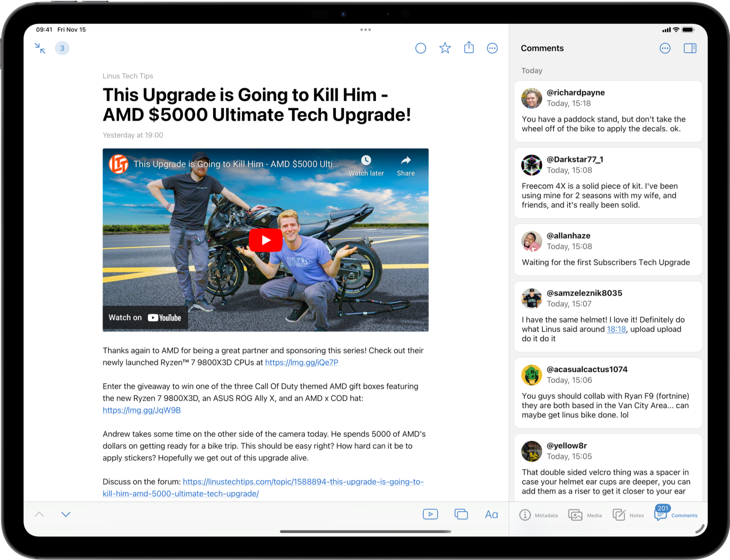Click 'Yesterday at 19:00' publish date
Screen dimensions: 730x560
point(133,135)
